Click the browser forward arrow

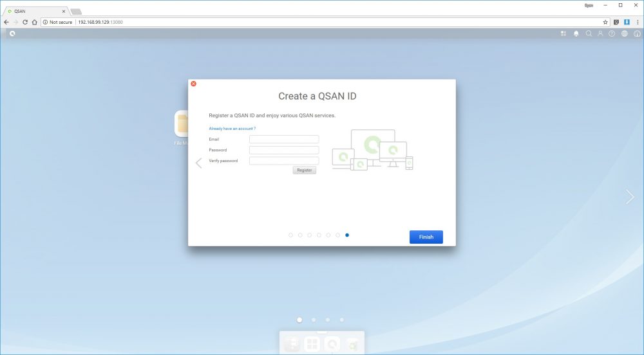tap(15, 22)
